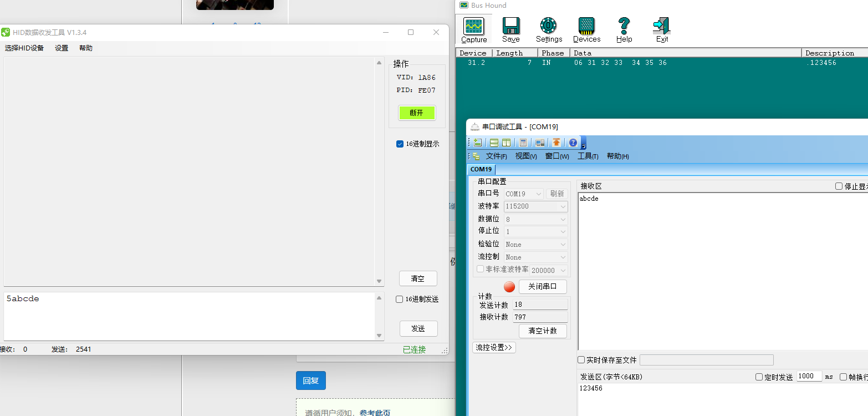Click the vertical tile layout icon

tap(506, 143)
